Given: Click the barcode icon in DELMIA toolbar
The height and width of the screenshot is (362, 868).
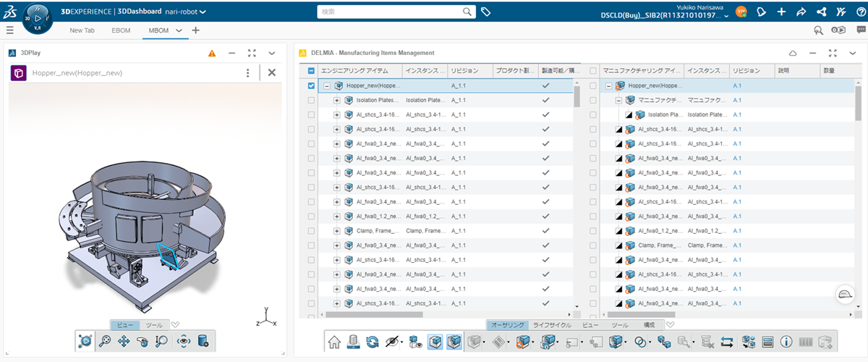Looking at the screenshot, I should tap(805, 341).
